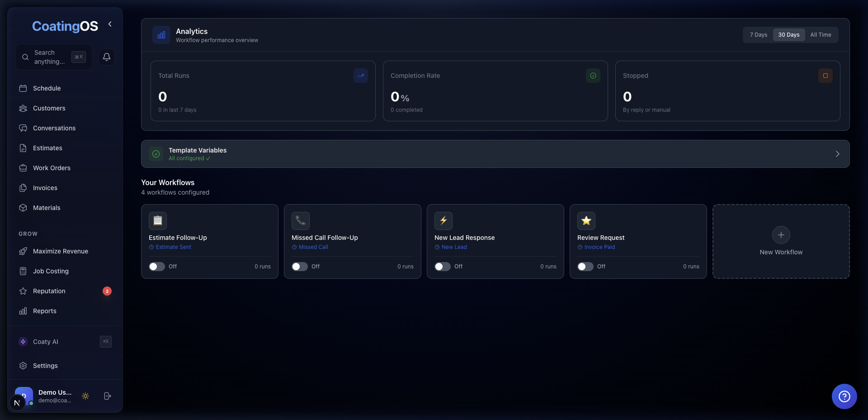Collapse the sidebar with the chevron
Viewport: 868px width, 420px height.
(109, 24)
